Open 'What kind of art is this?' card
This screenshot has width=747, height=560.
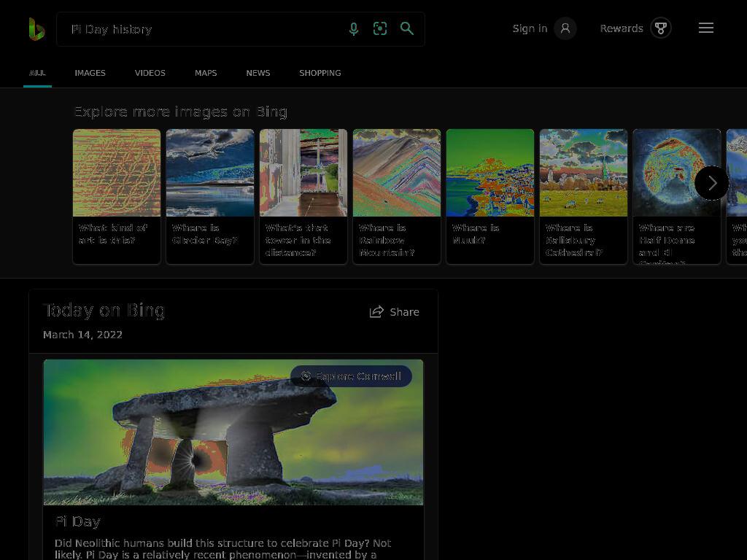pyautogui.click(x=117, y=196)
